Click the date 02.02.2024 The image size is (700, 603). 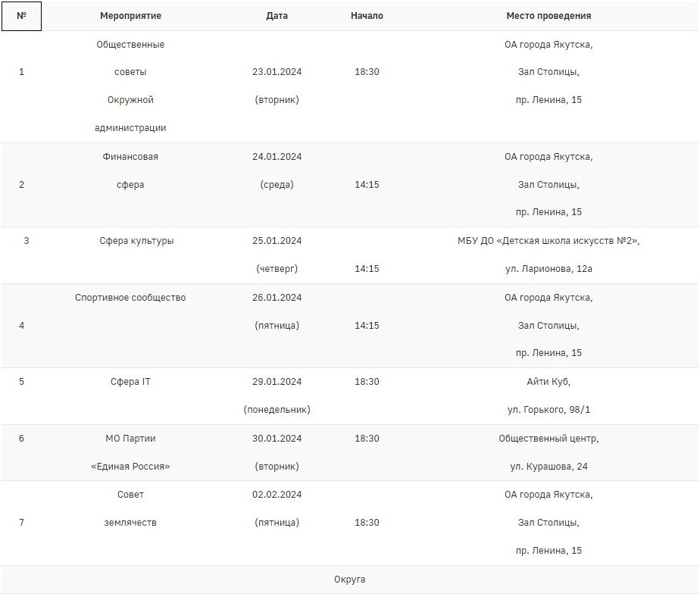tap(277, 495)
